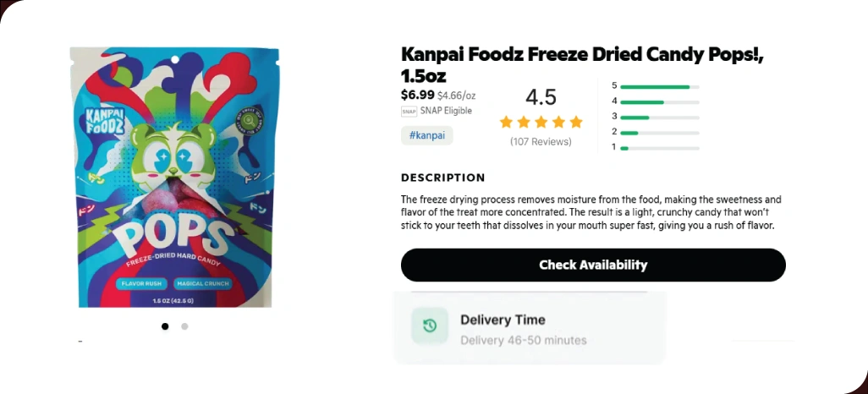Select the second image carousel dot
868x394 pixels.
(x=184, y=326)
